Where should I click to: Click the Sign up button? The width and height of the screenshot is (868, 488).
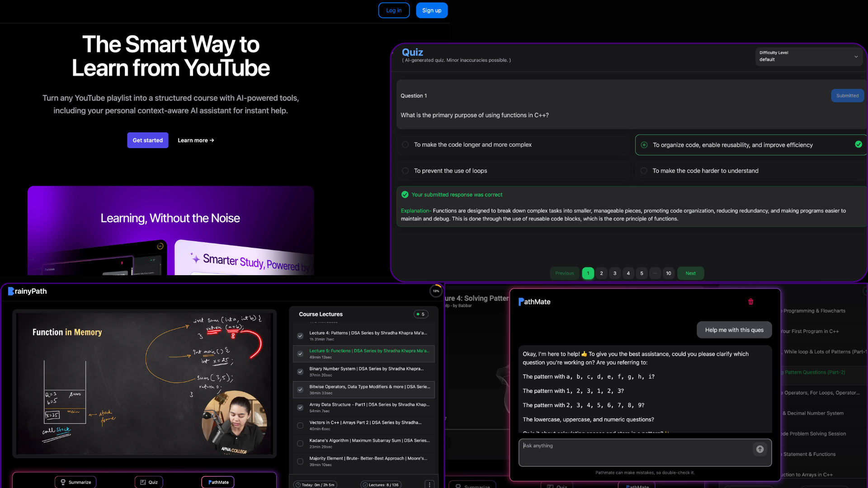432,10
